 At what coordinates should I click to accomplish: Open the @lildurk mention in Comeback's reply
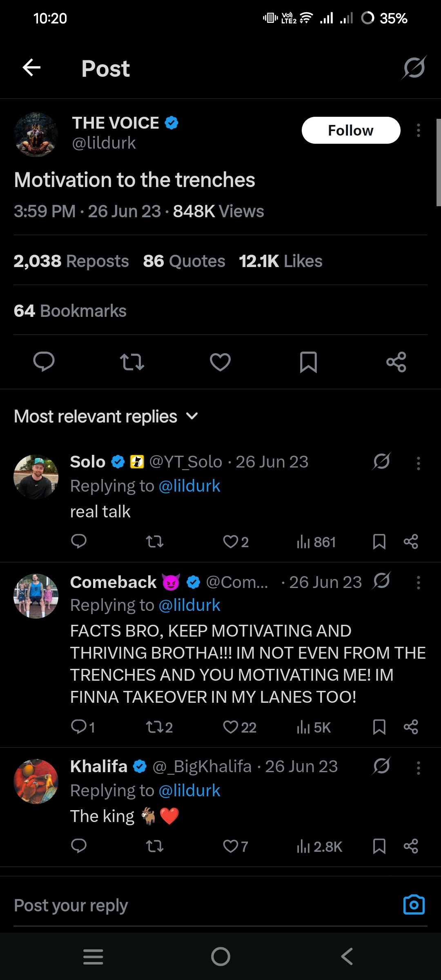(x=189, y=605)
